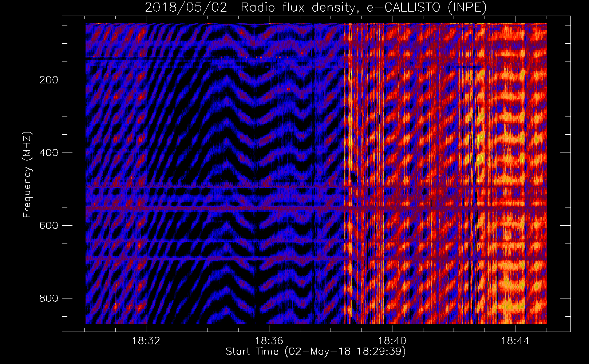Click the 18:32 time tick label
Screen dimensions: 589x364
click(x=146, y=341)
